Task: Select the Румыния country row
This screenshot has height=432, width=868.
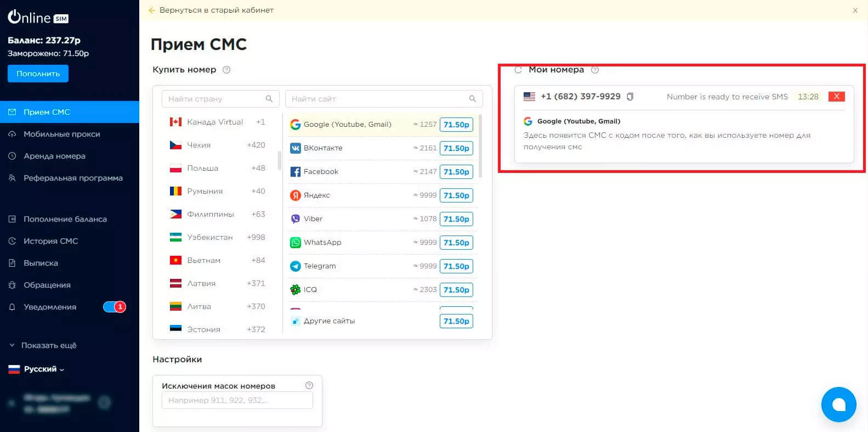Action: click(x=218, y=191)
